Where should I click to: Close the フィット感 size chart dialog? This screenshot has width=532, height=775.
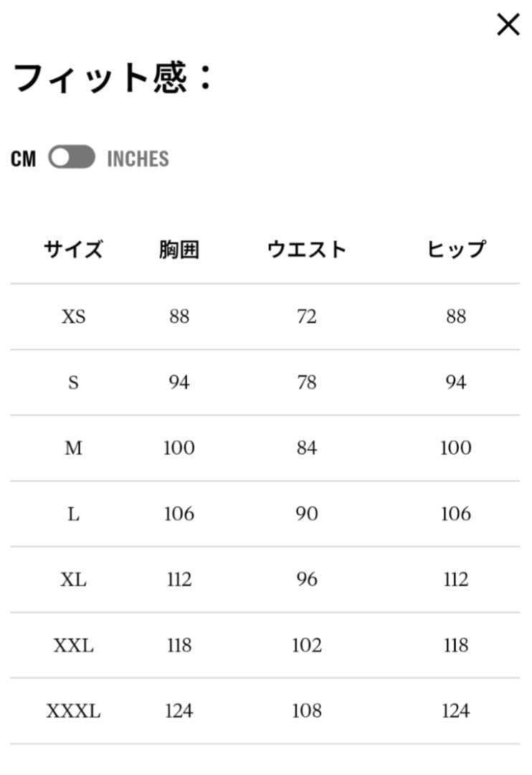pos(508,24)
